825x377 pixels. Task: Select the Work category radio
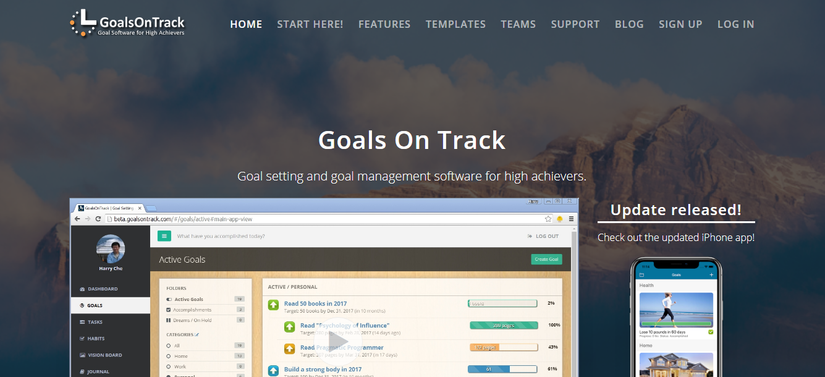tap(169, 366)
